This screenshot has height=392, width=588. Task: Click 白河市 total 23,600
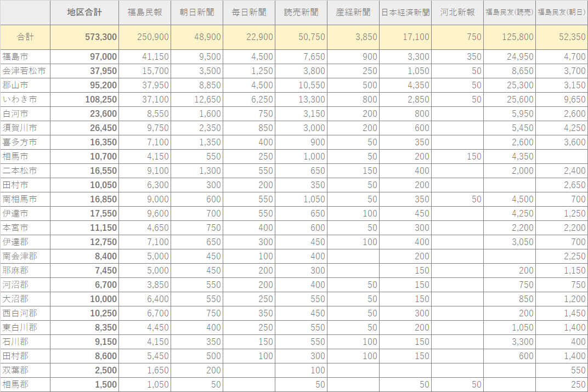(84, 114)
